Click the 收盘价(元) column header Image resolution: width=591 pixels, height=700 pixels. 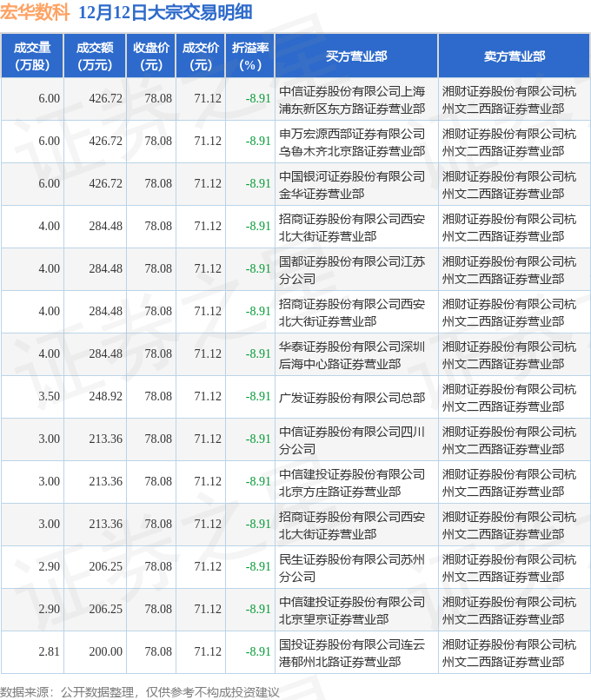151,56
